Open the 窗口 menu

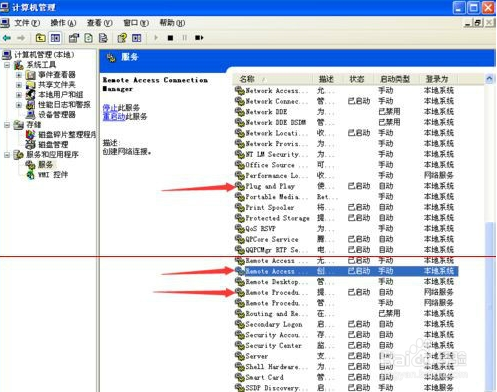136,23
